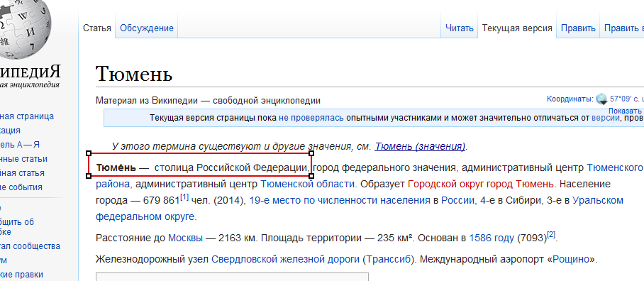This screenshot has width=644, height=281.
Task: Open the 1586 году link
Action: click(492, 238)
